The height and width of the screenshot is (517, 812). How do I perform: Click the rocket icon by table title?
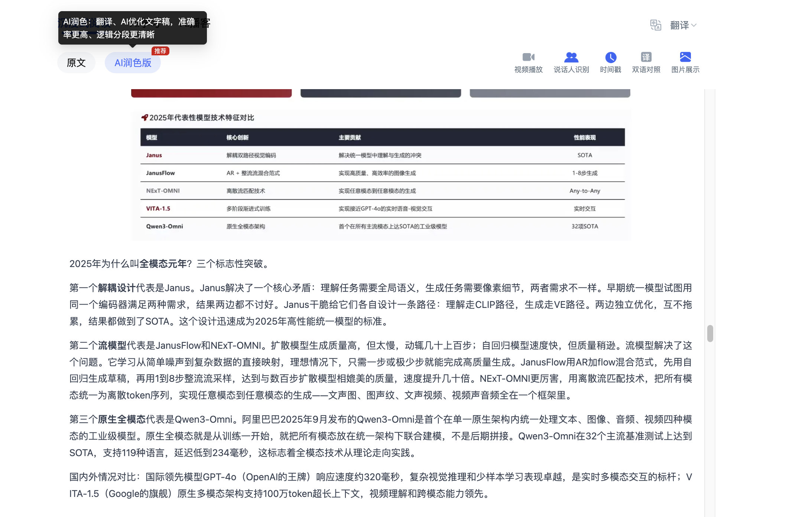pos(144,118)
